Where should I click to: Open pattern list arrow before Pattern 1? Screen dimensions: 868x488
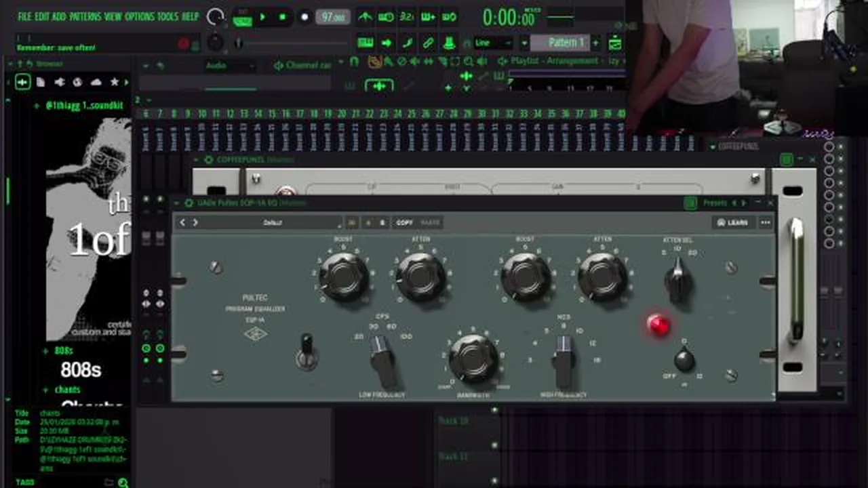tap(524, 43)
